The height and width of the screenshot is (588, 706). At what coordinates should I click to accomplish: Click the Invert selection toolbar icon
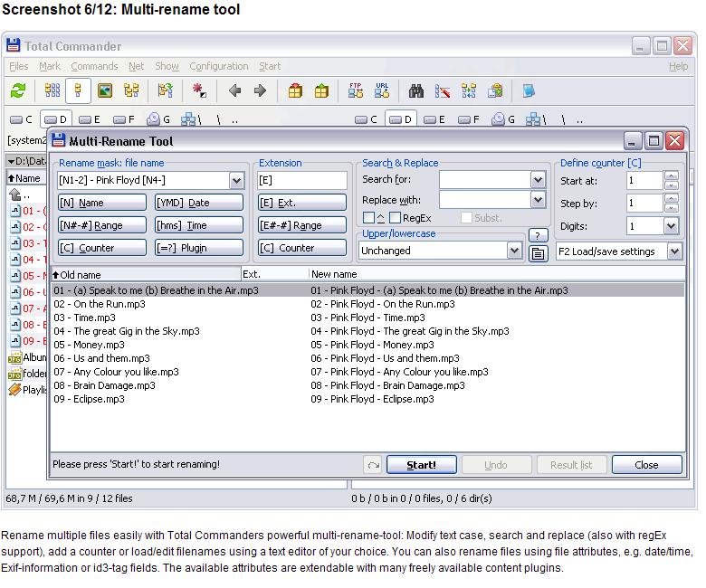[165, 90]
